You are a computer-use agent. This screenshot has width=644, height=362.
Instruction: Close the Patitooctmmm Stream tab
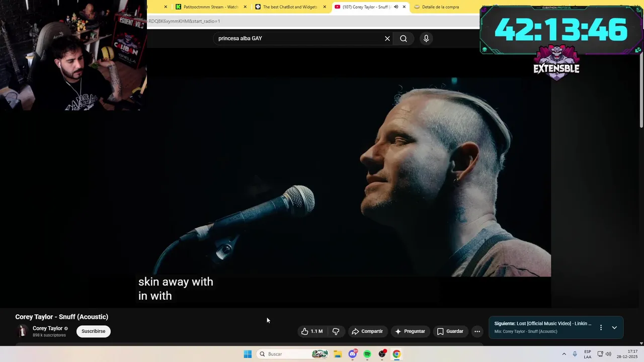245,7
